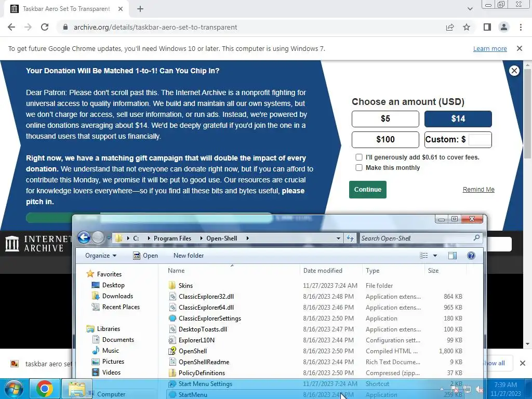This screenshot has width=532, height=399.
Task: Select the Taskbar Aero Set To Transparent tab
Action: click(66, 9)
